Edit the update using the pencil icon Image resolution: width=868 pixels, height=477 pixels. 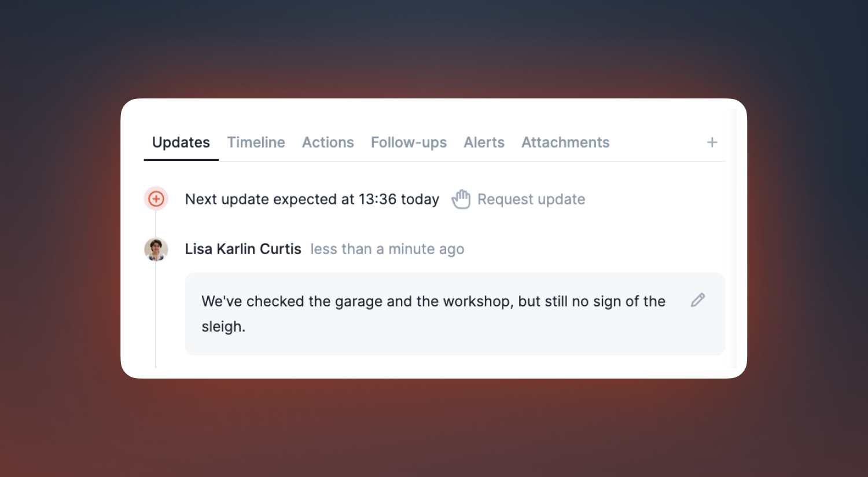698,300
